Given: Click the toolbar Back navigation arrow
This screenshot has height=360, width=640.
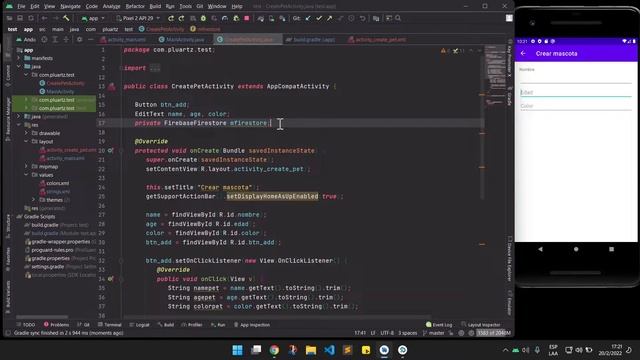Looking at the screenshot, I should 44,18.
